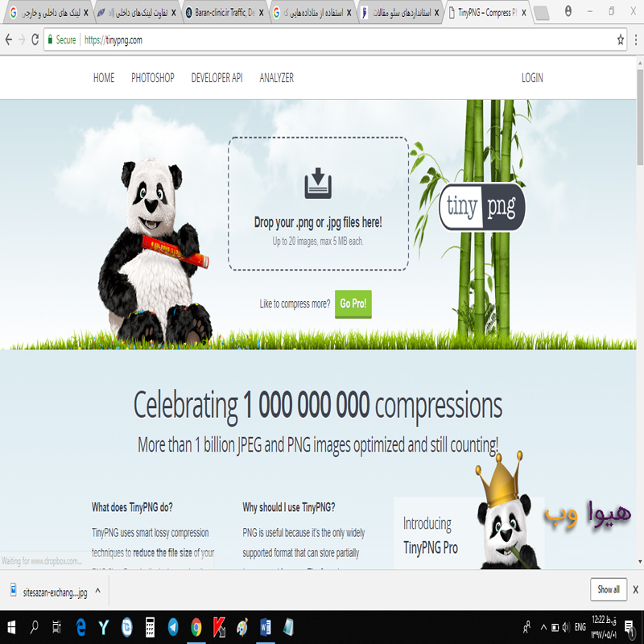Open the HOME navigation item
The height and width of the screenshot is (644, 644).
pyautogui.click(x=104, y=77)
